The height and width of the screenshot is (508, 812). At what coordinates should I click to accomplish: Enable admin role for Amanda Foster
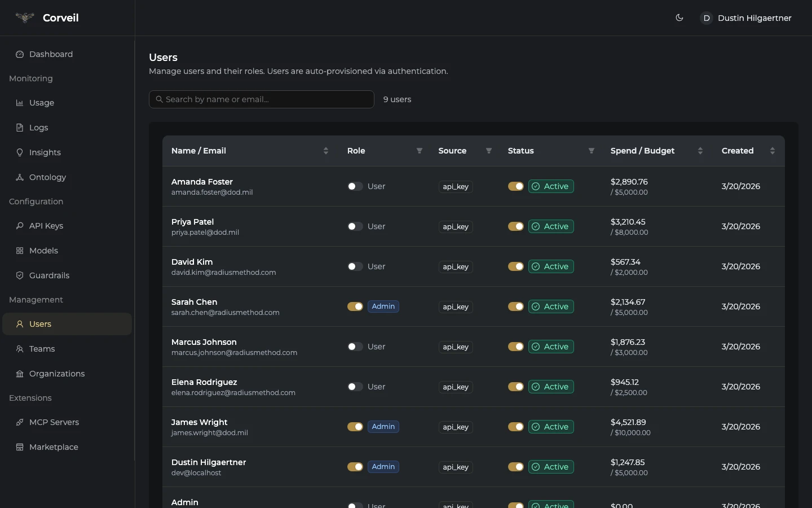point(355,186)
